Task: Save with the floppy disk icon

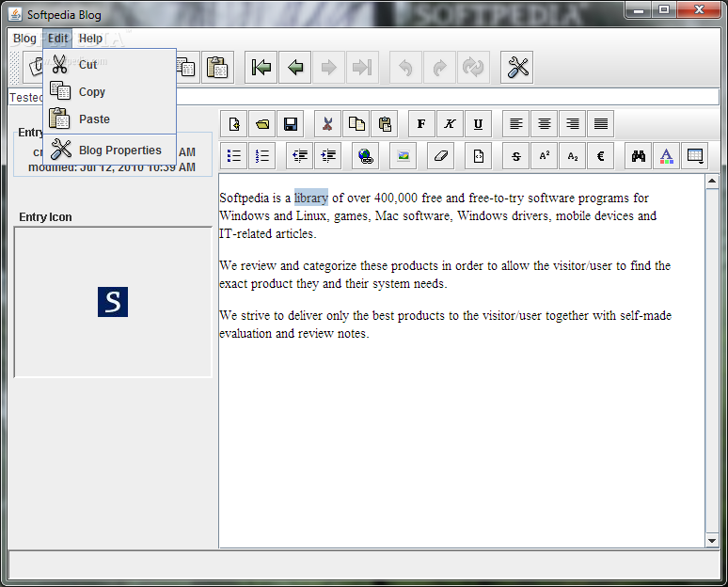Action: click(291, 124)
